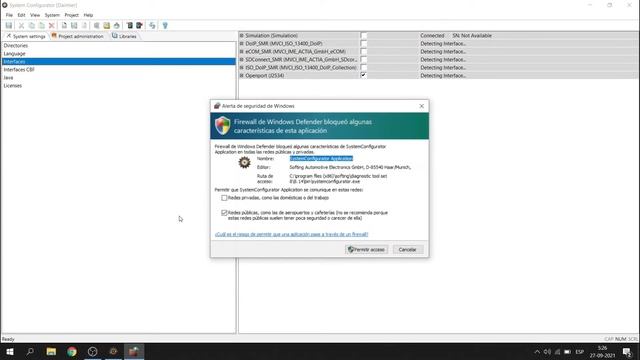Open the Windows Start menu
The height and width of the screenshot is (360, 640).
[10, 351]
